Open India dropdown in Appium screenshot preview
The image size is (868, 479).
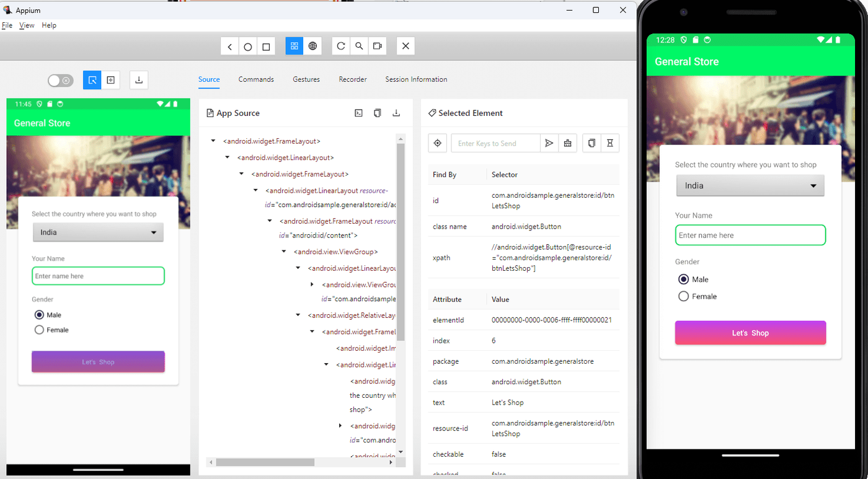point(98,232)
